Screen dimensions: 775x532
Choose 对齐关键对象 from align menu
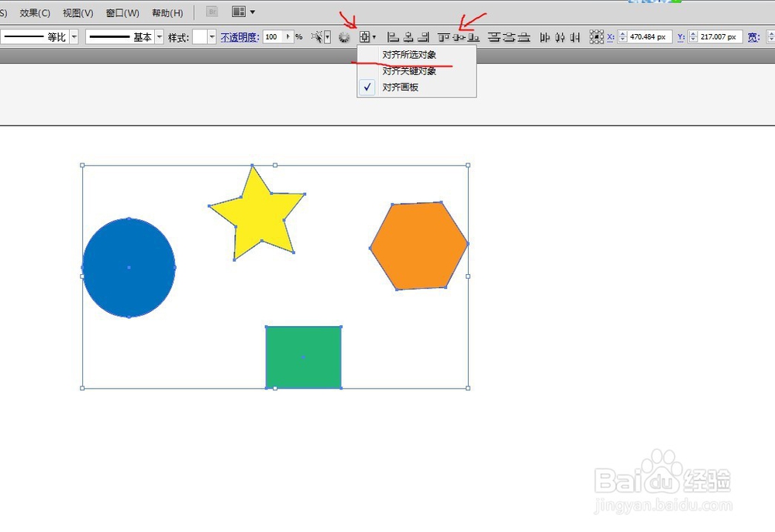tap(417, 70)
